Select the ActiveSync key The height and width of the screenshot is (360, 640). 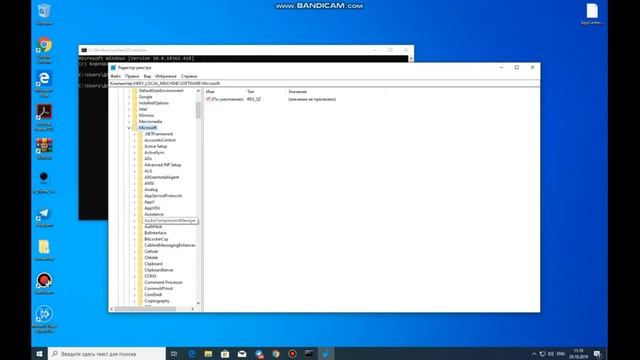coord(154,153)
